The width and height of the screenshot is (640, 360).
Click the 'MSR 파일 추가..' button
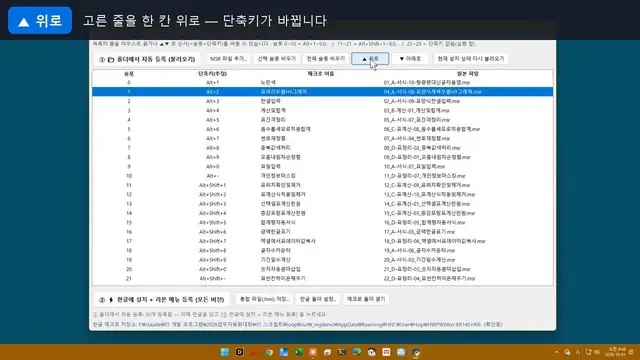coord(229,59)
